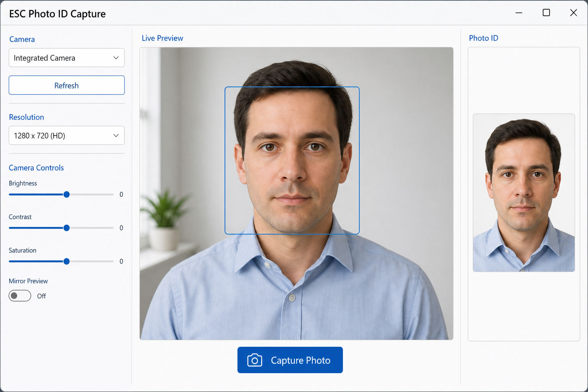
Task: Click the captured Photo ID thumbnail
Action: [x=524, y=193]
